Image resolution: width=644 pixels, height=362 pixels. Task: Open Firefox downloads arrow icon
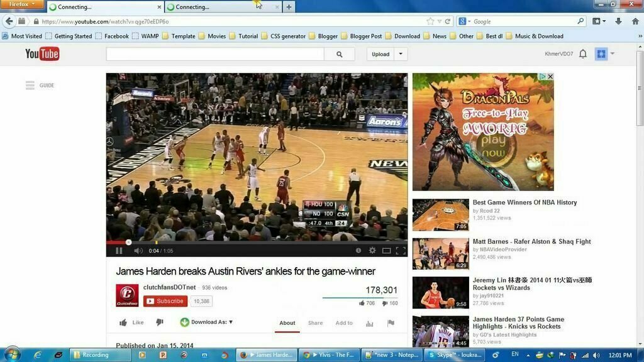[x=618, y=21]
